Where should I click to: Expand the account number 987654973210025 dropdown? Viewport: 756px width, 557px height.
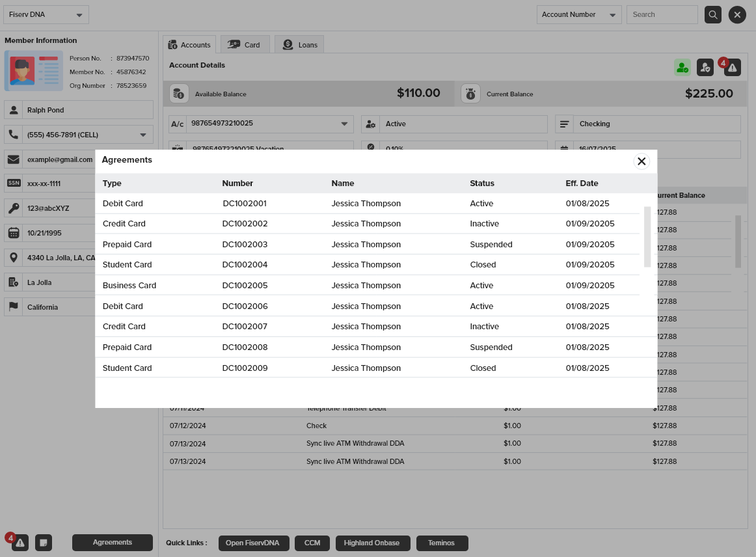point(344,124)
